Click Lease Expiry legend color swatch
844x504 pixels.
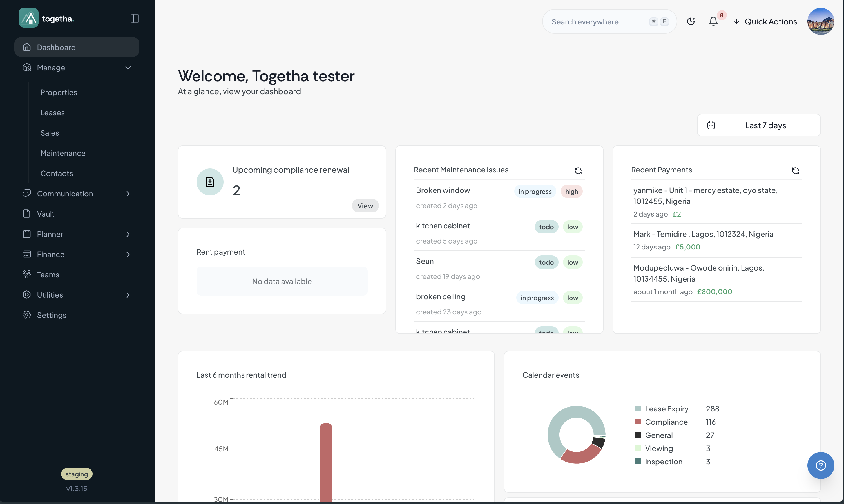638,409
